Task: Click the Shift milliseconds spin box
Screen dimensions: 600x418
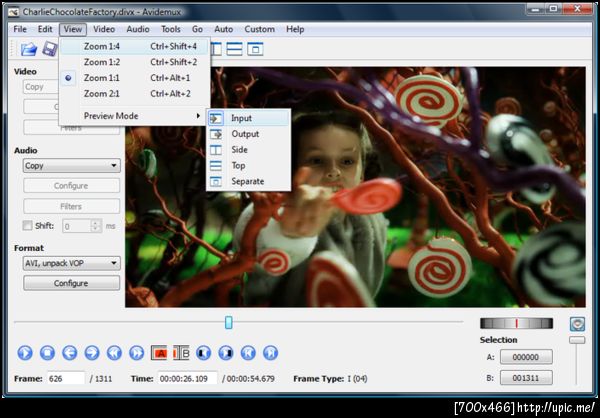Action: pos(82,226)
